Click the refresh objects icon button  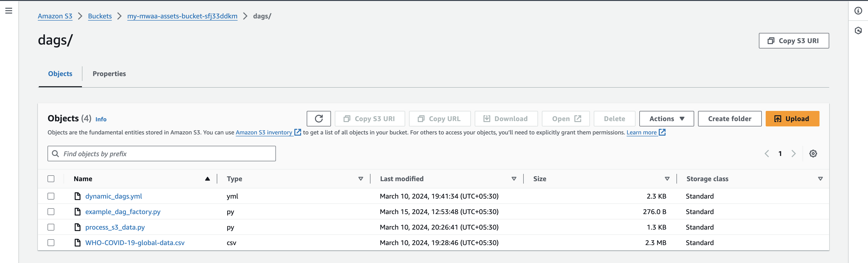pyautogui.click(x=318, y=118)
